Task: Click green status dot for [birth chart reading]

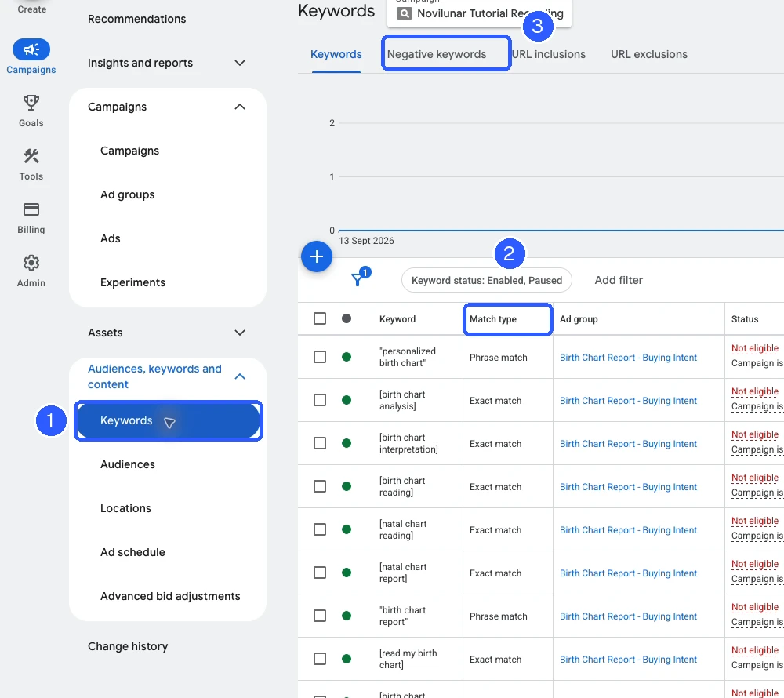Action: tap(347, 486)
